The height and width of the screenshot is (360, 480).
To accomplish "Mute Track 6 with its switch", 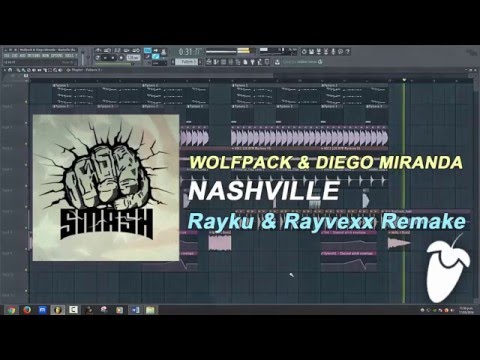I will (26, 207).
